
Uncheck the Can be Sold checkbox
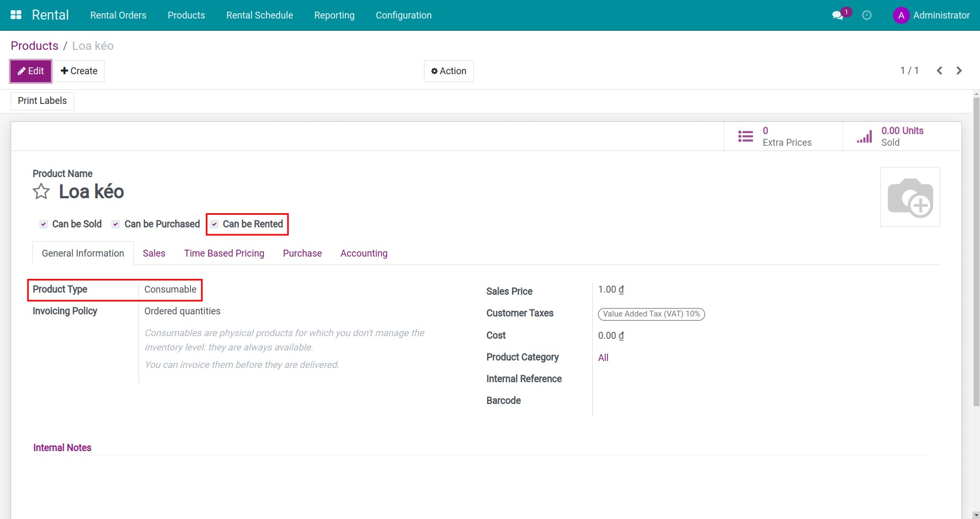click(x=43, y=224)
